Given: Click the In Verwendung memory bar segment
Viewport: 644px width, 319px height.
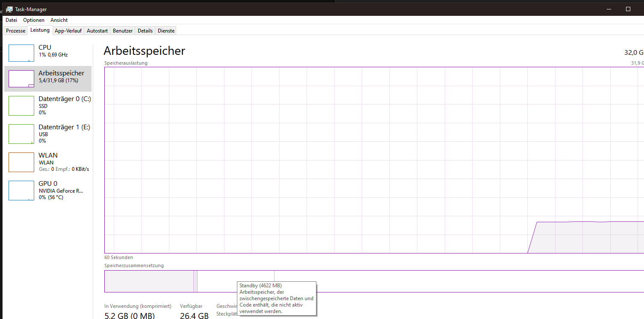Looking at the screenshot, I should tap(149, 281).
